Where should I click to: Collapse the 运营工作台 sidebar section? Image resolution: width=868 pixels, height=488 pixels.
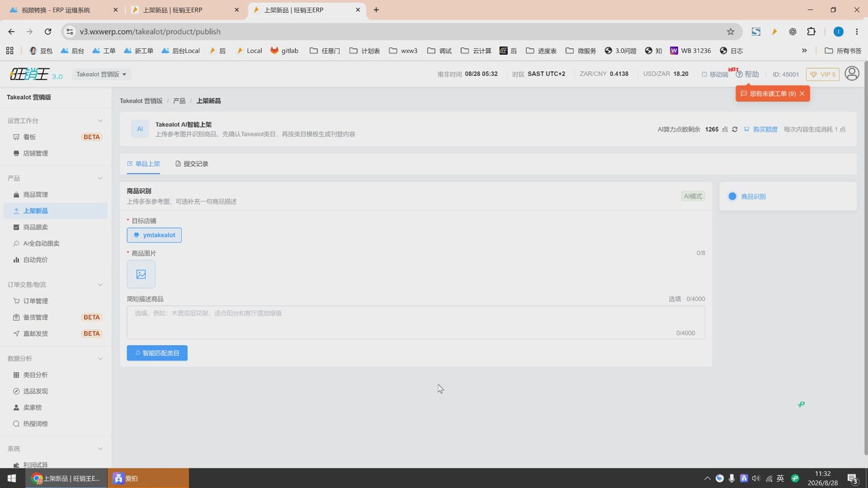pyautogui.click(x=100, y=121)
